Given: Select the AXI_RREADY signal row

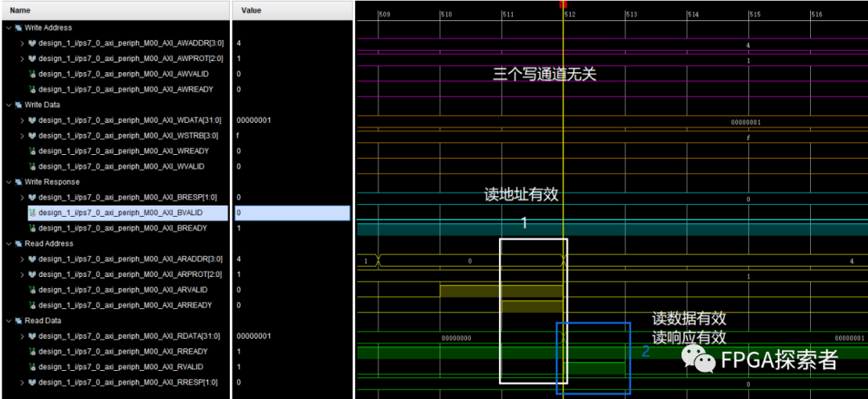Looking at the screenshot, I should click(x=122, y=352).
